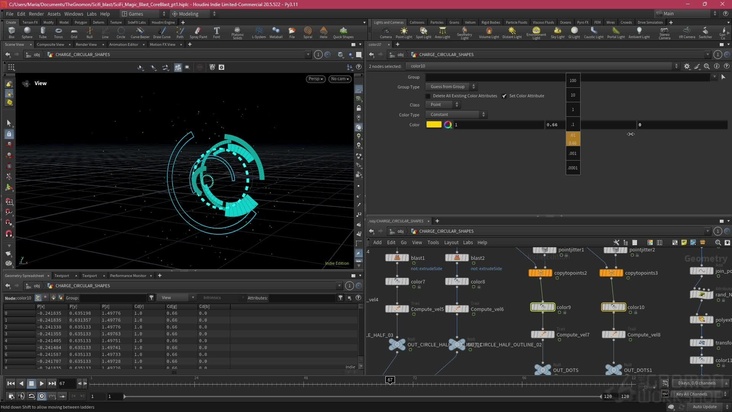The height and width of the screenshot is (412, 732).
Task: Open the color picker wheel icon
Action: tap(448, 125)
